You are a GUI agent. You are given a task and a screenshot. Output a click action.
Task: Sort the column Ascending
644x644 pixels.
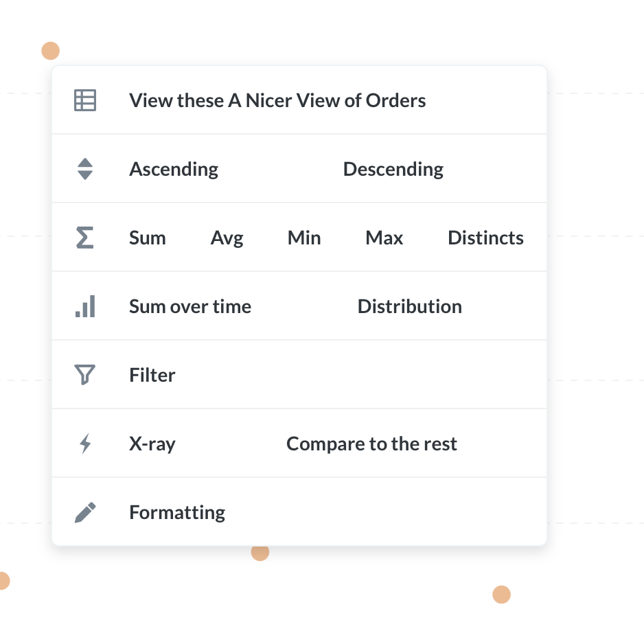pos(173,169)
